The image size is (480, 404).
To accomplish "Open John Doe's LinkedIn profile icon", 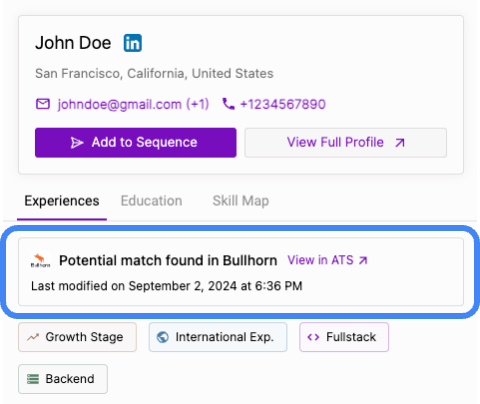I will click(133, 43).
